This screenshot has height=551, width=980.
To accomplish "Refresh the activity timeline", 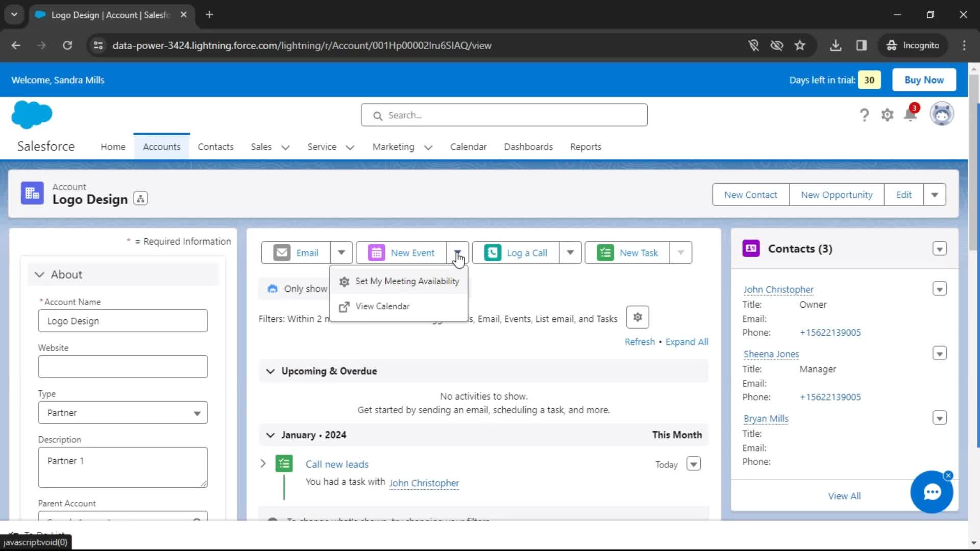I will tap(640, 342).
